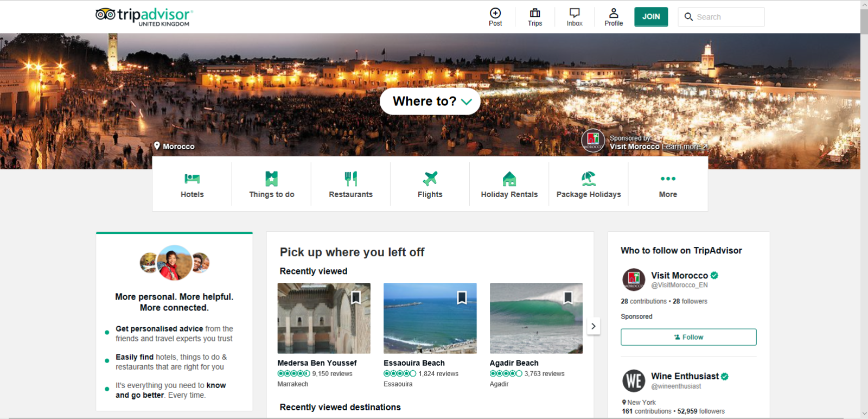This screenshot has width=868, height=419.
Task: Click the Learn more sponsored link
Action: [685, 147]
